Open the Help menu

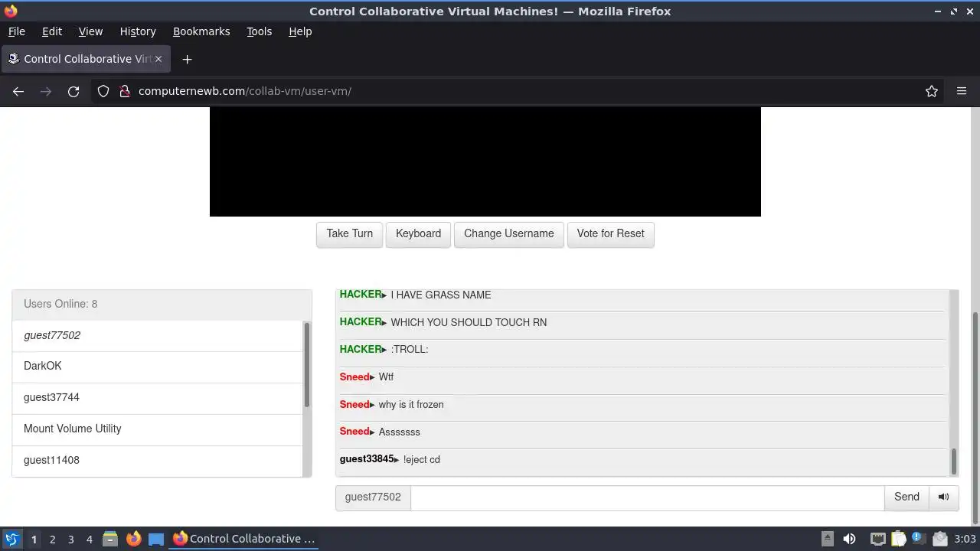click(x=300, y=31)
